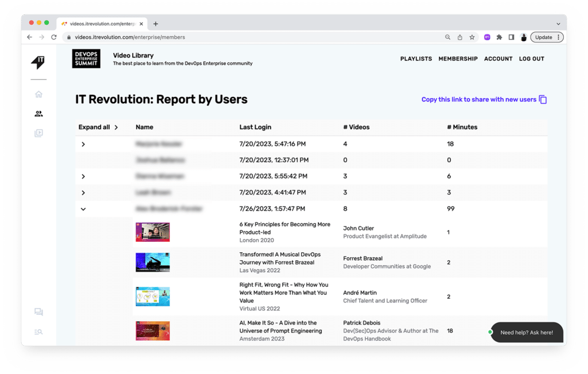Click the chat bubbles icon in the sidebar
Screen dimensions: 588x374
[x=38, y=313]
